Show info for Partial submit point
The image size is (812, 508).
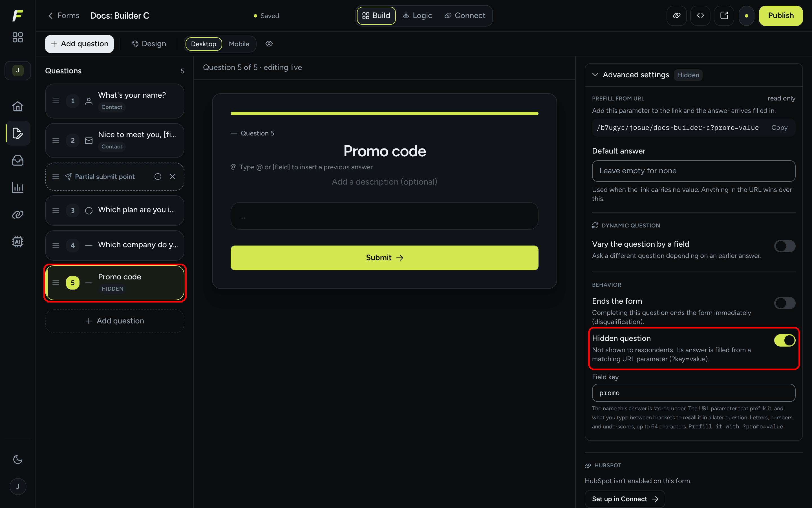(x=158, y=176)
